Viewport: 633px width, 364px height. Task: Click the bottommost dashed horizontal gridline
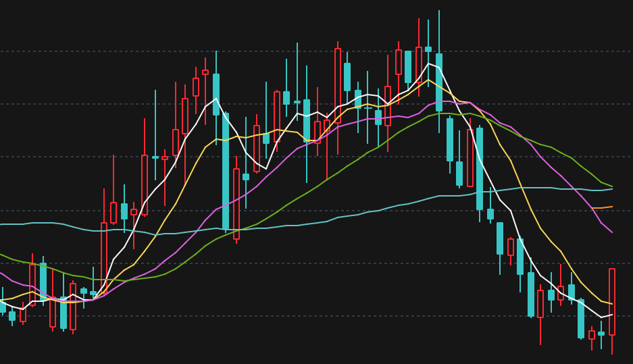(316, 316)
